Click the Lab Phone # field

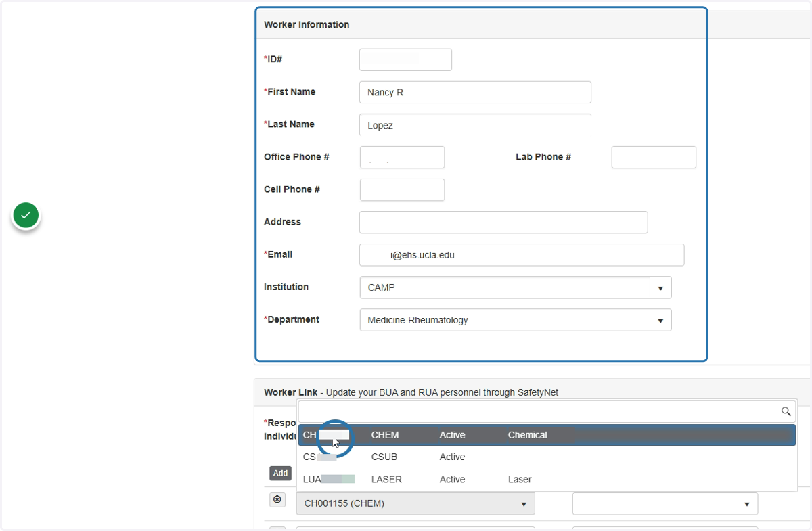click(x=654, y=157)
